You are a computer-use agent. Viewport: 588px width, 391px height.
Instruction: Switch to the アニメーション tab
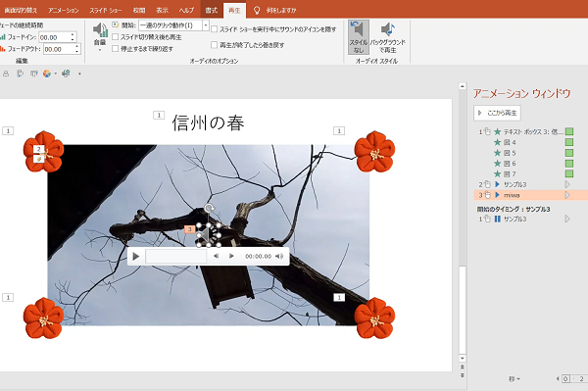64,10
